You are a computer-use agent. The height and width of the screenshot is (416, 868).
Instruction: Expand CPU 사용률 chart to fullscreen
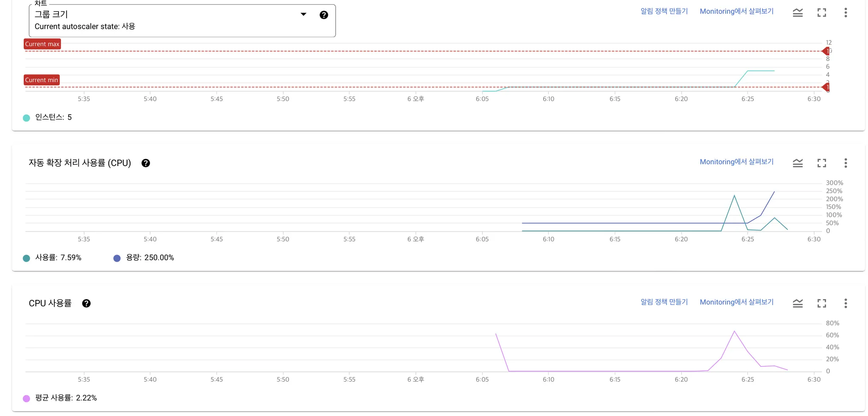(x=822, y=303)
